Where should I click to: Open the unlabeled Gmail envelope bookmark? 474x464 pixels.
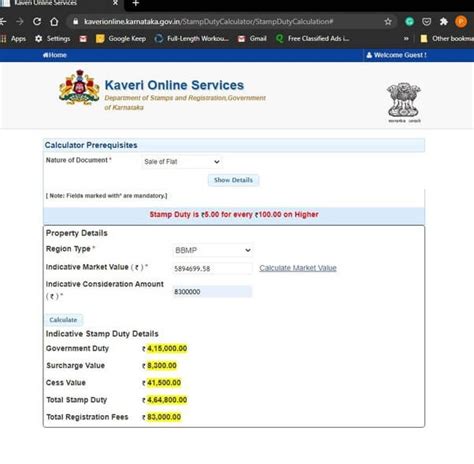[x=83, y=39]
